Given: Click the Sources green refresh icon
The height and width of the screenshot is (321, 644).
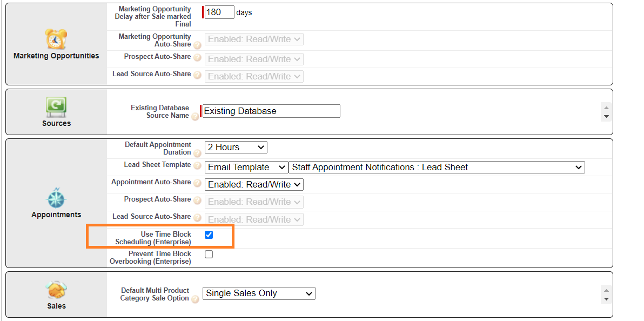Looking at the screenshot, I should coord(56,107).
